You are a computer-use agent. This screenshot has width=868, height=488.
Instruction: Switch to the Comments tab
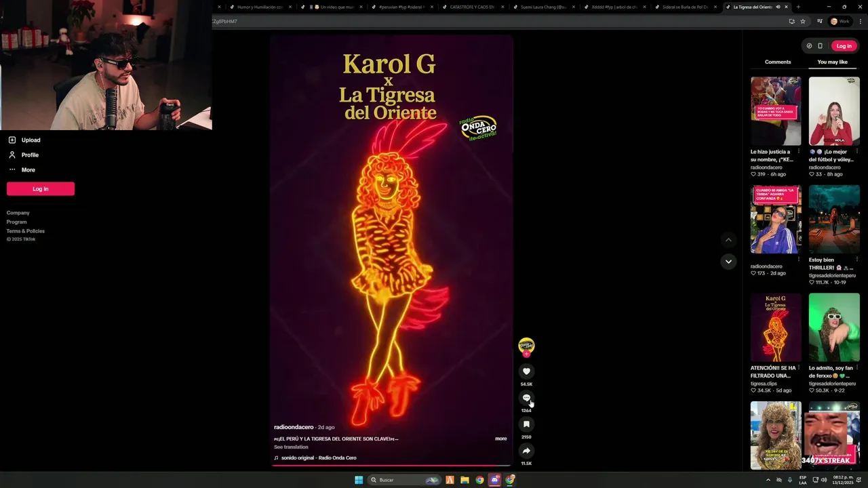click(x=778, y=62)
